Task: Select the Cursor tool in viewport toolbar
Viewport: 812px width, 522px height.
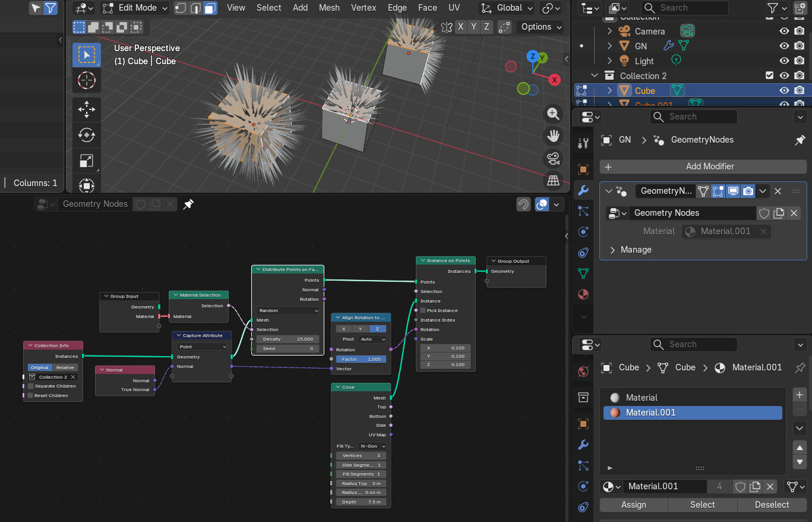Action: [x=87, y=80]
